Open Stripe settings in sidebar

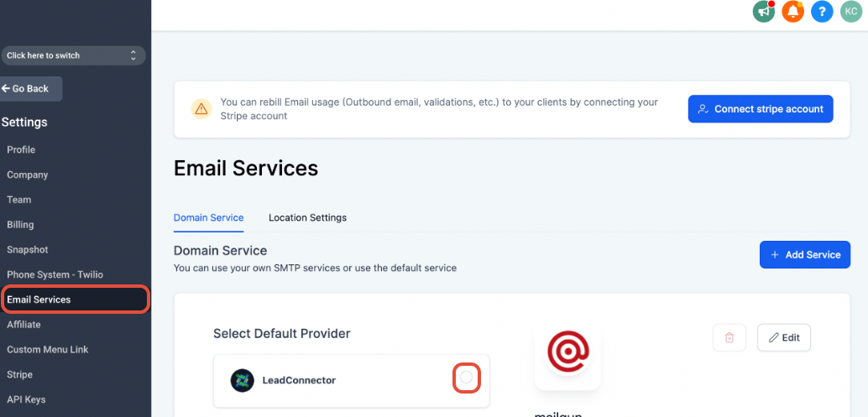coord(19,374)
